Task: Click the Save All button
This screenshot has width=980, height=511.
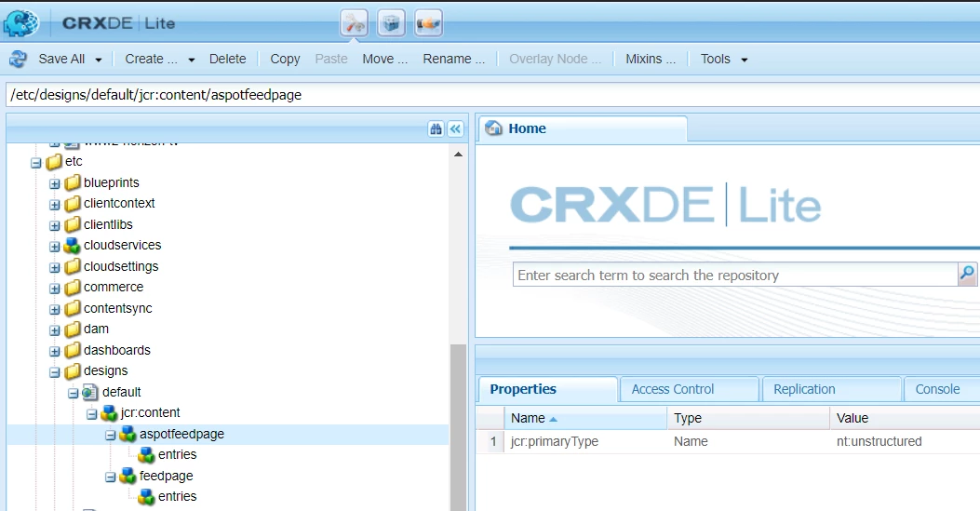Action: point(61,59)
